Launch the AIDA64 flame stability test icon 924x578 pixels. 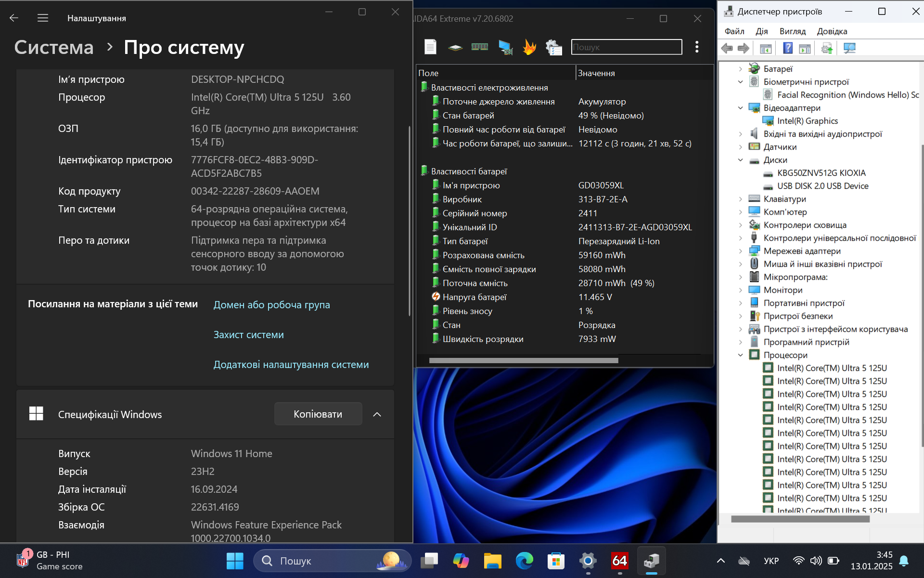coord(529,47)
